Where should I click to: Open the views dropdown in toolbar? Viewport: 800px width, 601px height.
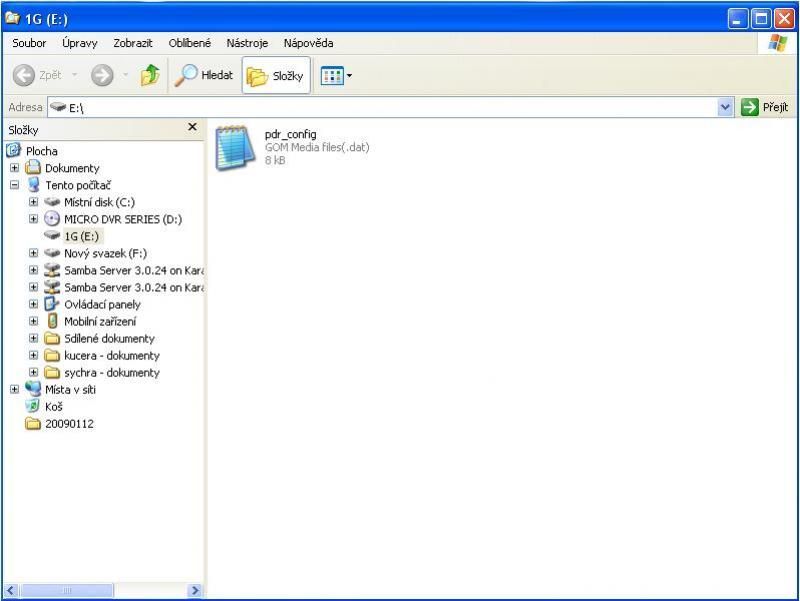[337, 76]
